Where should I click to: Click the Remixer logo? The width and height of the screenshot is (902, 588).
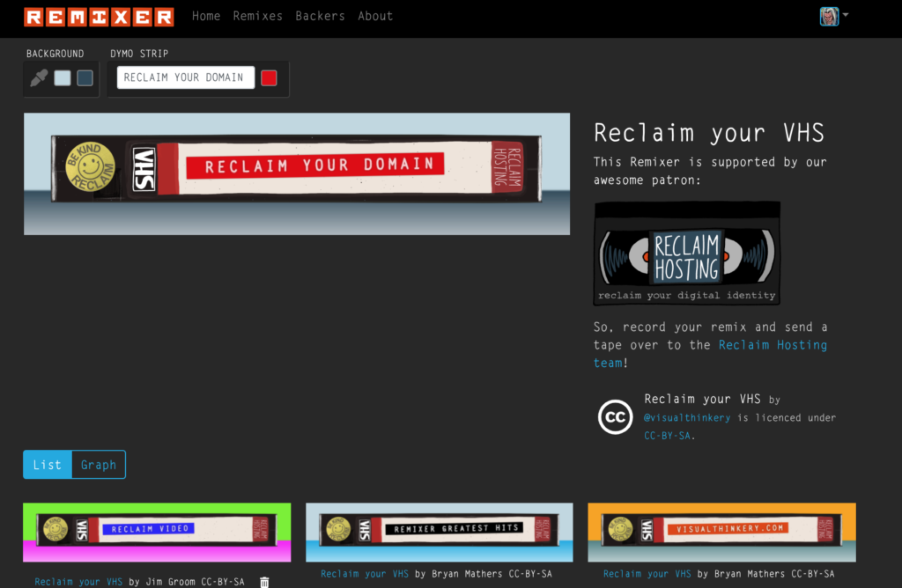[99, 17]
